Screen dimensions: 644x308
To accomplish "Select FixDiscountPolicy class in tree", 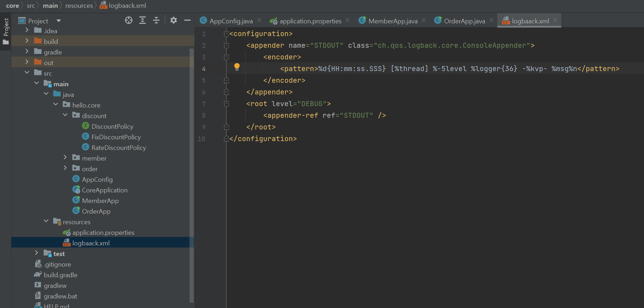I will (116, 137).
